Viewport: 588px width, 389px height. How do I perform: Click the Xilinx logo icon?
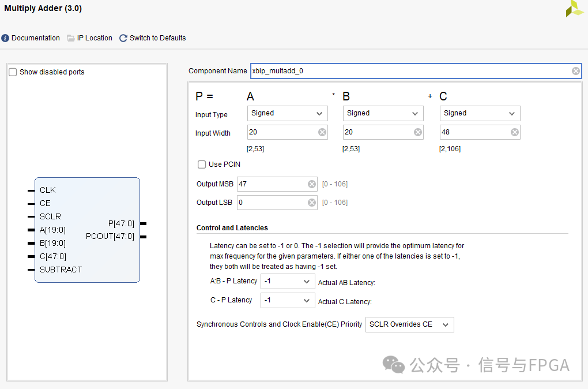(575, 8)
